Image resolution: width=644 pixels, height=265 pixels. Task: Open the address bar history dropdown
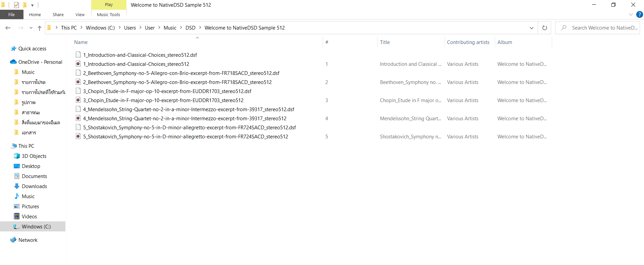(531, 28)
